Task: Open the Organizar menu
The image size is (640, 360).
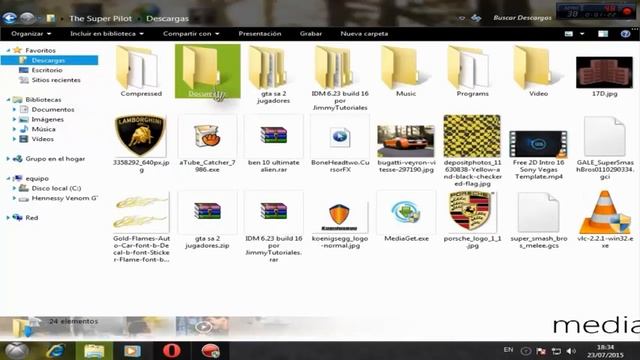Action: click(31, 34)
